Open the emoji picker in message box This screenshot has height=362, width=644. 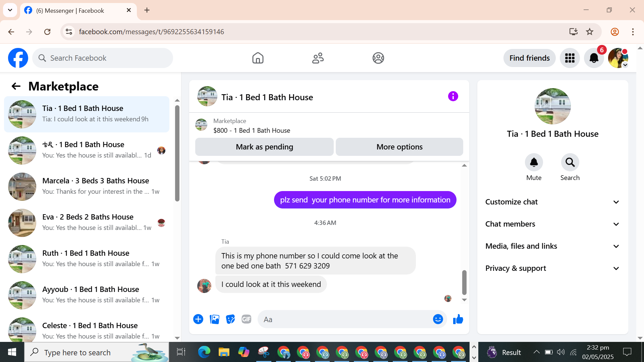click(x=438, y=319)
